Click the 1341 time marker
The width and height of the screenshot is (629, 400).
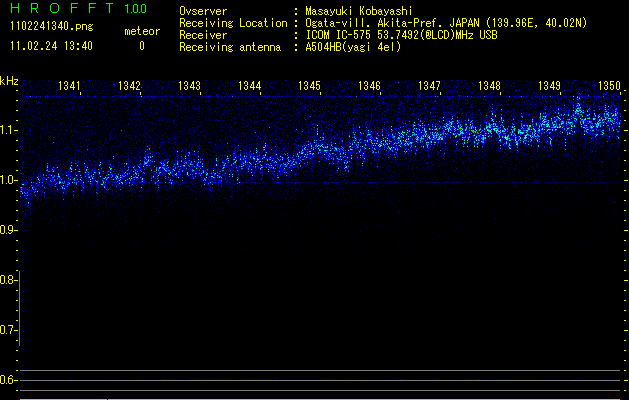point(70,87)
